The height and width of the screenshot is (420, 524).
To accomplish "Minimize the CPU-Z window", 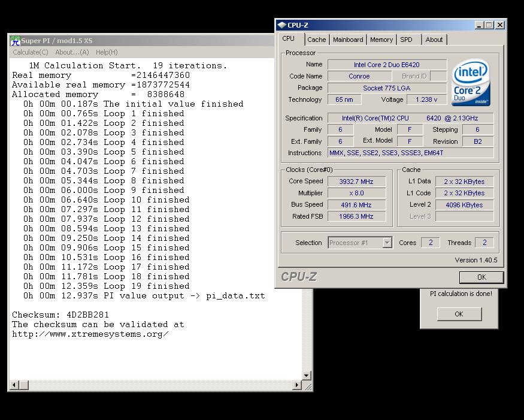I will [479, 25].
